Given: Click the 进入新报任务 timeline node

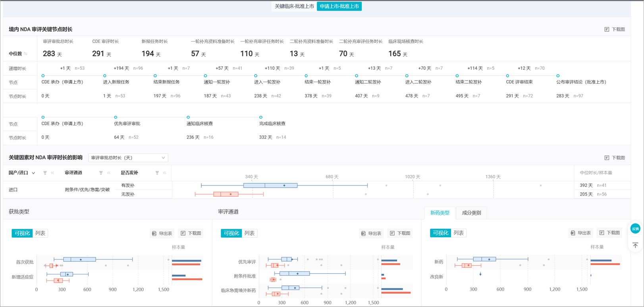Looking at the screenshot, I should coord(105,76).
